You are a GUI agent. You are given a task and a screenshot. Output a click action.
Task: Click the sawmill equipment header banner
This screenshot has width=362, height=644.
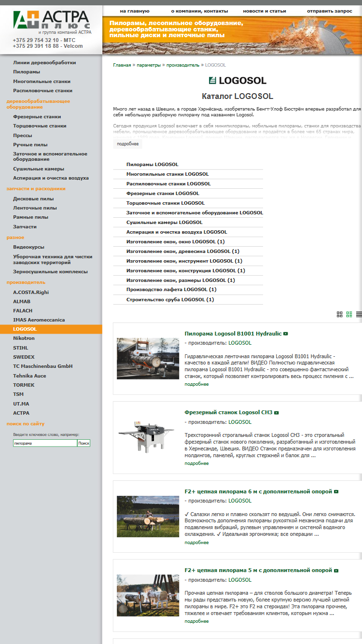click(x=232, y=35)
